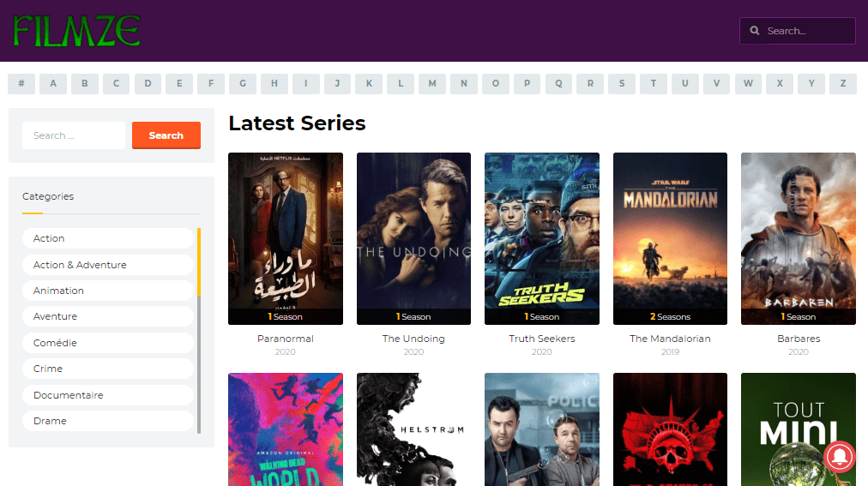Filter series by # symbol

[x=21, y=83]
